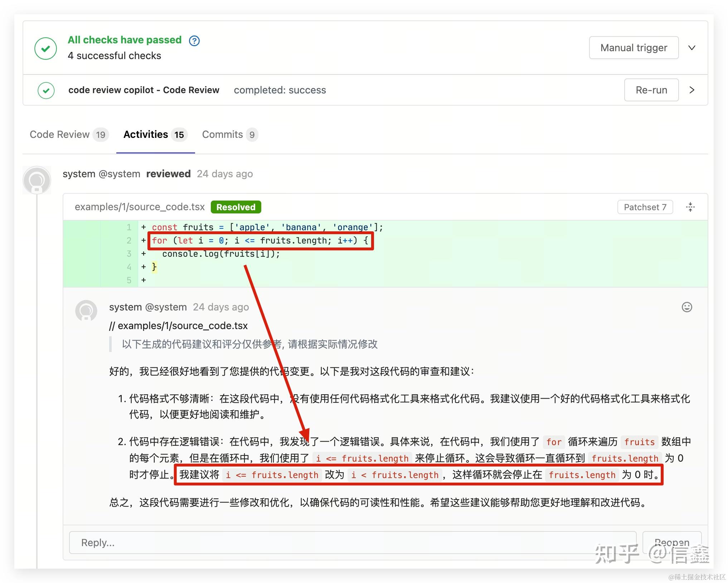Click the Reopen button

672,542
